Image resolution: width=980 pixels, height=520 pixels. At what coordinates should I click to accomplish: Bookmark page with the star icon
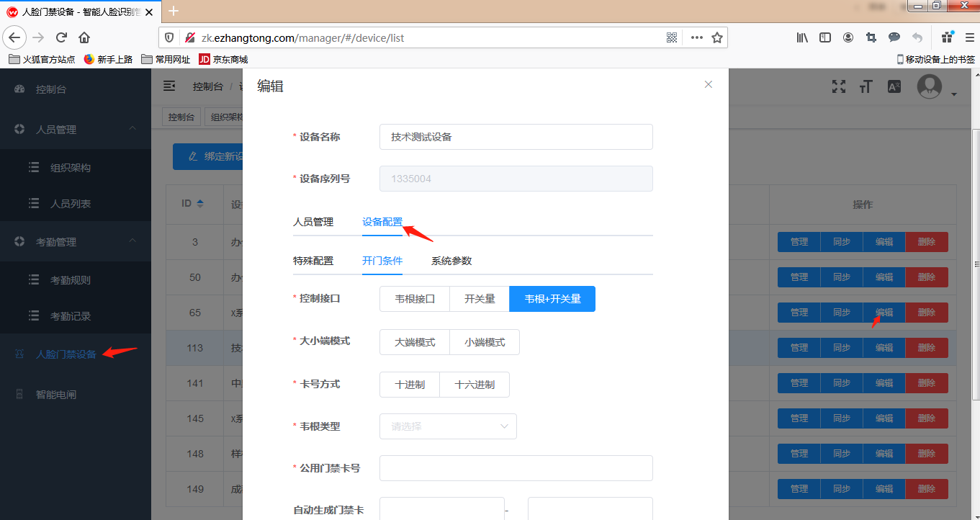click(716, 37)
